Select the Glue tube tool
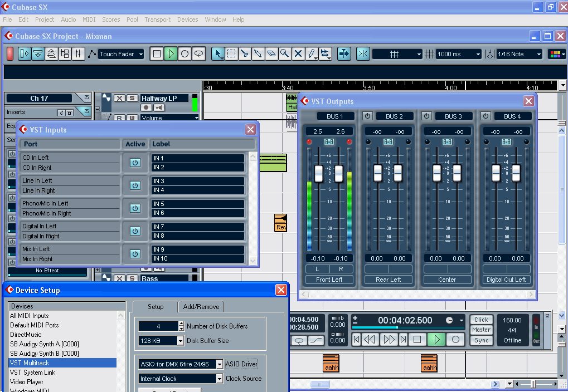 point(258,54)
